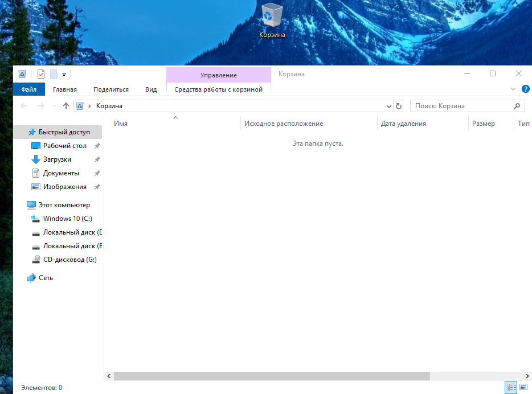Click the horizontal scrollbar thumb

[272, 376]
